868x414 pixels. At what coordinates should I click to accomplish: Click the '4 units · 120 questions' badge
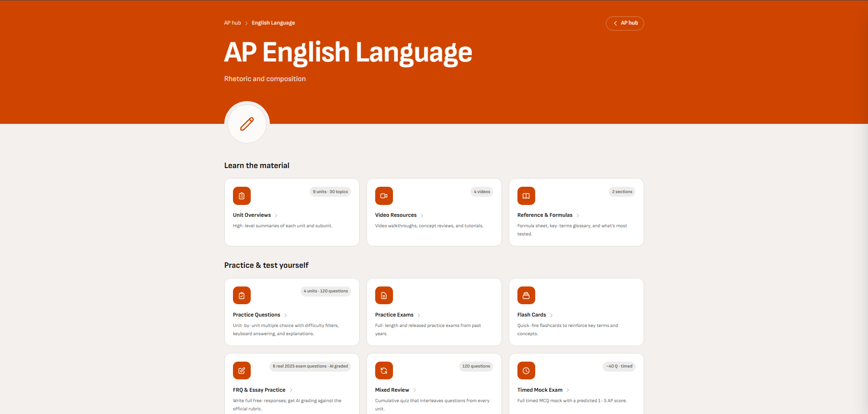325,291
